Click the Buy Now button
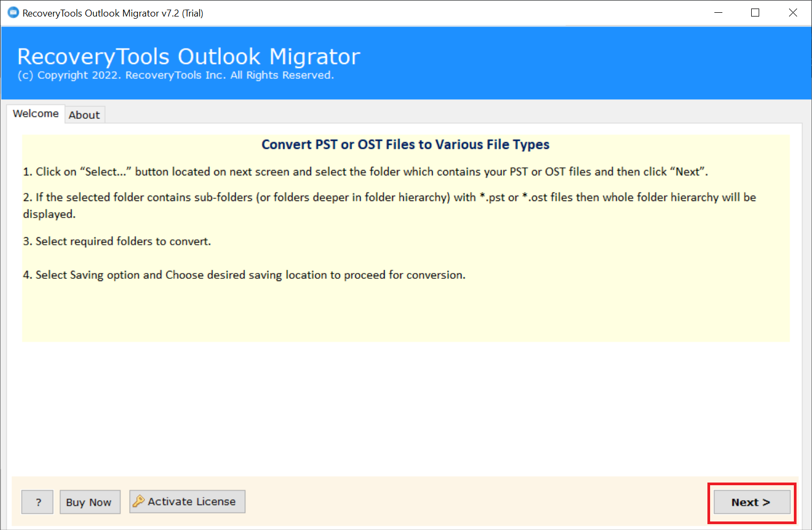The width and height of the screenshot is (812, 530). [x=90, y=502]
